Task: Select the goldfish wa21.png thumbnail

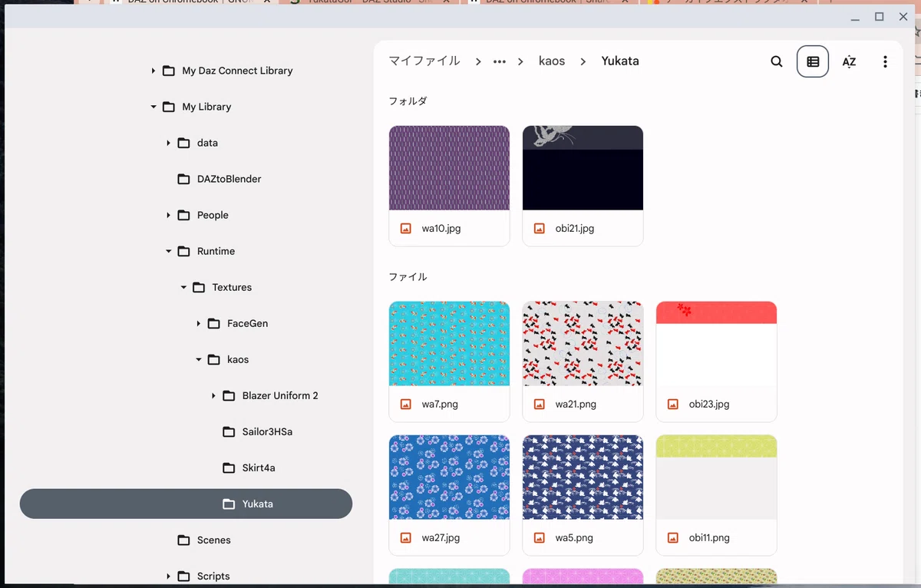Action: pos(583,344)
